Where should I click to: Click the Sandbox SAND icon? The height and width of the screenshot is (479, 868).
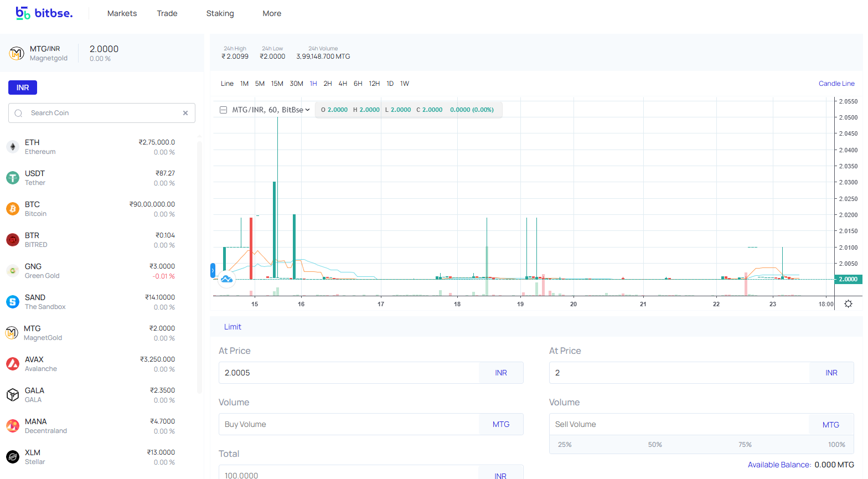click(x=13, y=302)
